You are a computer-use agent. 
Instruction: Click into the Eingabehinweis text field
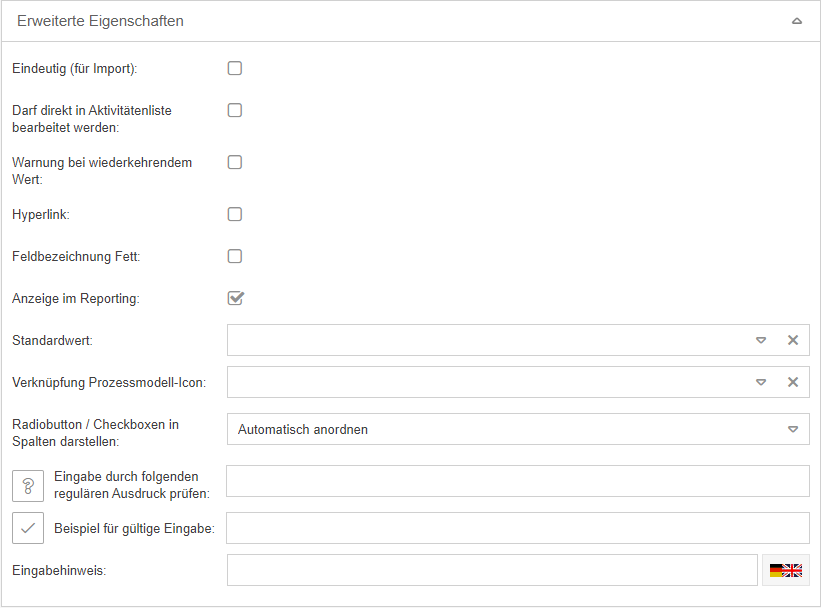492,570
